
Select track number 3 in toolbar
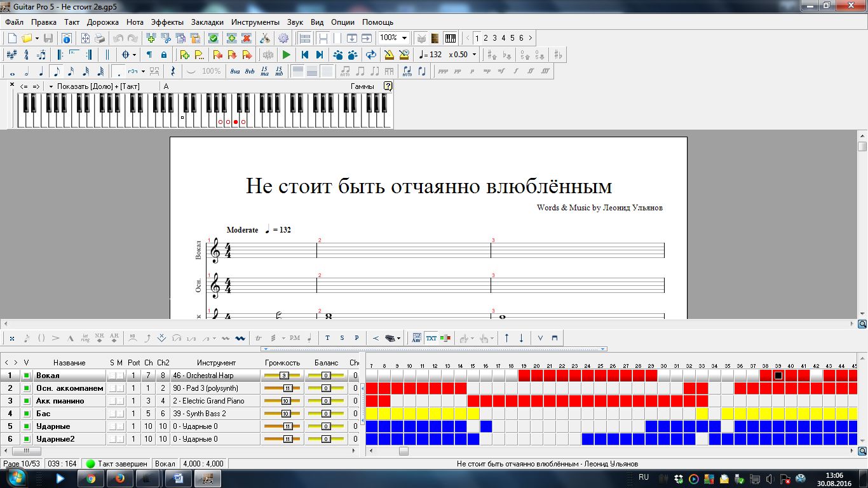coord(494,38)
